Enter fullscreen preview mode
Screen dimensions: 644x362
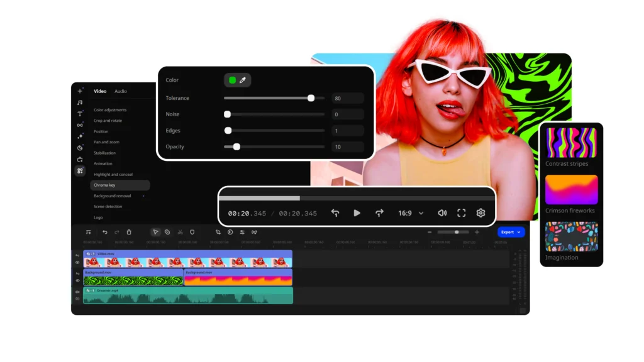(461, 213)
